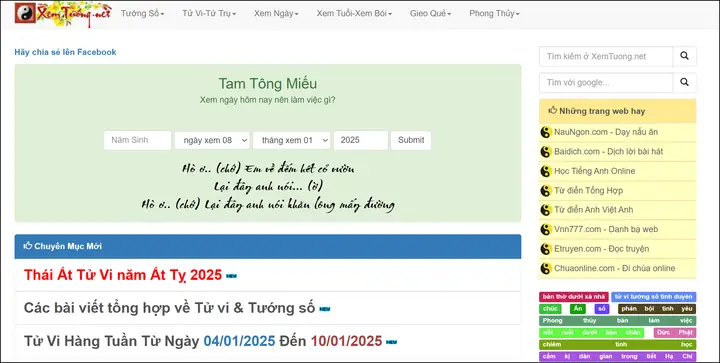Open the Xem Tuổi-Xem Bói menu
720x363 pixels.
(354, 13)
